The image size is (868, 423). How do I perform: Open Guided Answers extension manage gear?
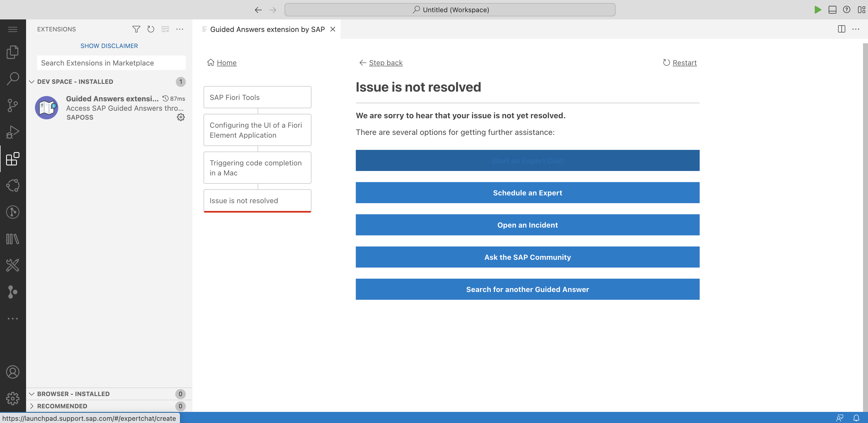click(181, 117)
